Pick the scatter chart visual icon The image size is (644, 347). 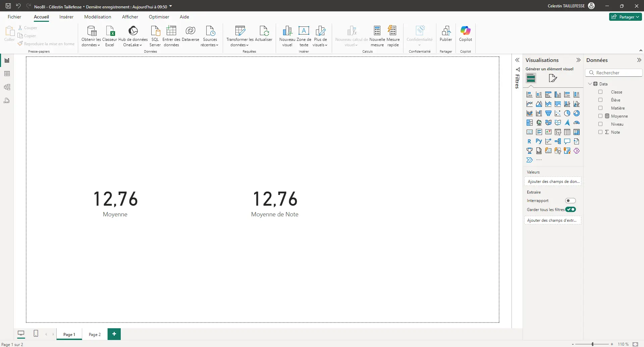tap(558, 114)
